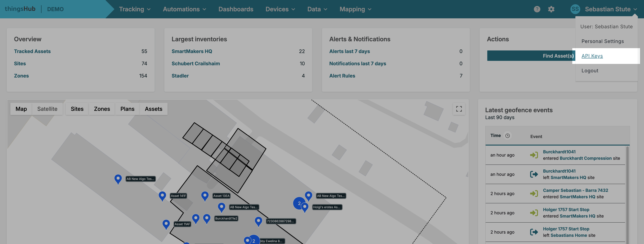Open the Tracked Assets link
The image size is (644, 244).
click(32, 51)
